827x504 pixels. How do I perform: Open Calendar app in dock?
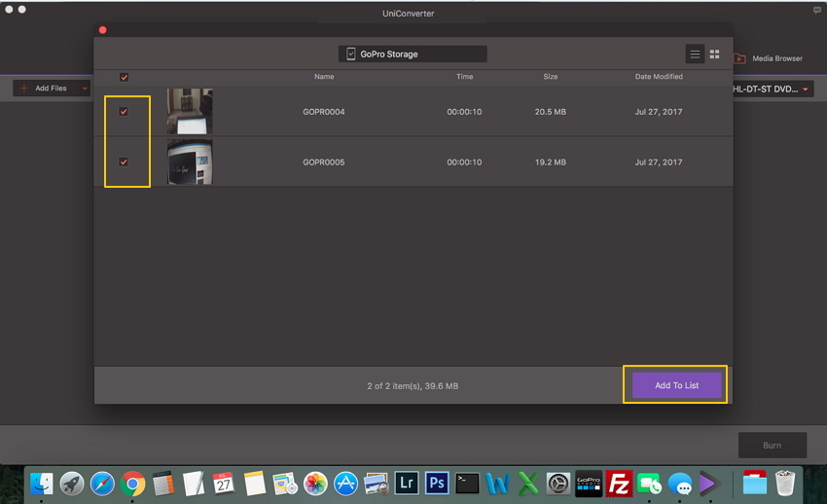224,484
